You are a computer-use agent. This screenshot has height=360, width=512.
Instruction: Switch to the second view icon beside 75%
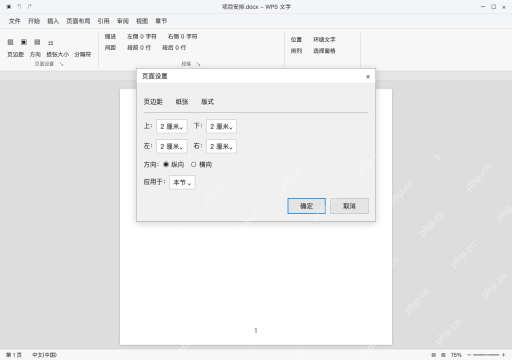click(x=443, y=355)
